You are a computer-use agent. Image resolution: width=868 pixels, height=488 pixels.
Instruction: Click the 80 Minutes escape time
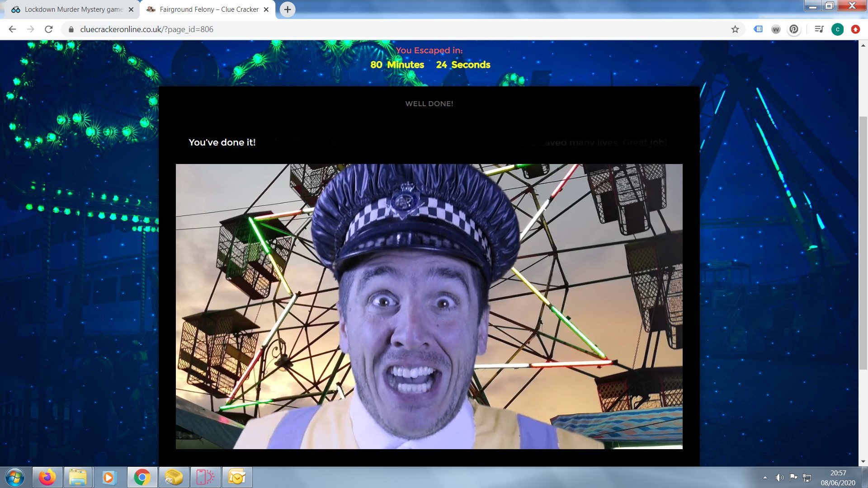397,65
